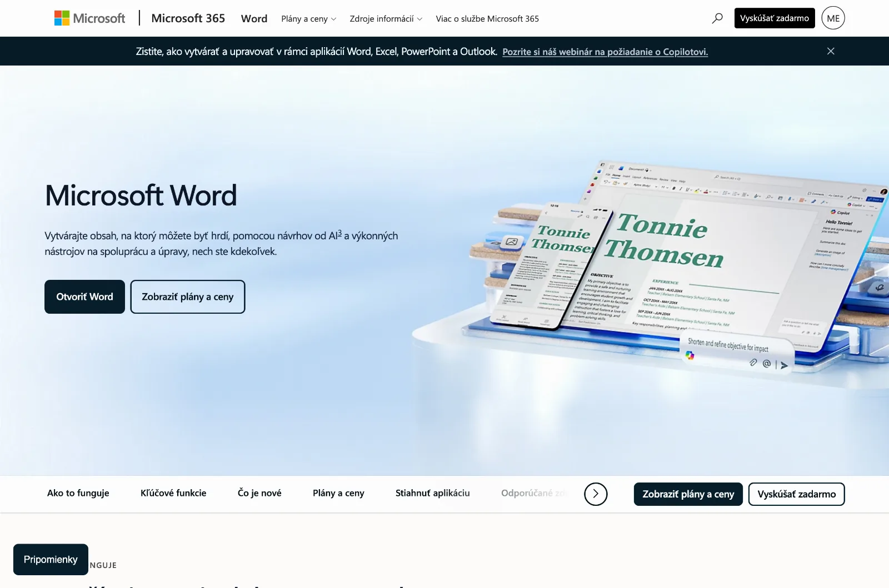Expand the Zdroje informácií dropdown
This screenshot has height=588, width=889.
[x=386, y=19]
